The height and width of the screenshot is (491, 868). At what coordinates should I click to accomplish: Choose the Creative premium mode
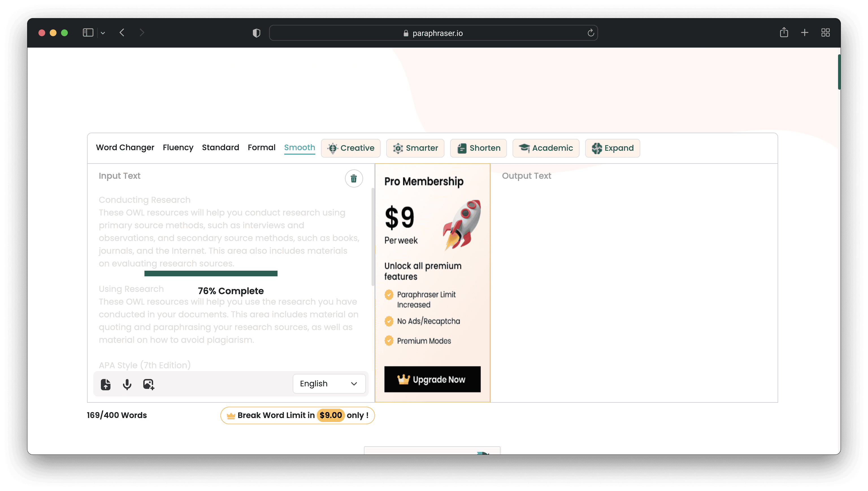pyautogui.click(x=350, y=148)
